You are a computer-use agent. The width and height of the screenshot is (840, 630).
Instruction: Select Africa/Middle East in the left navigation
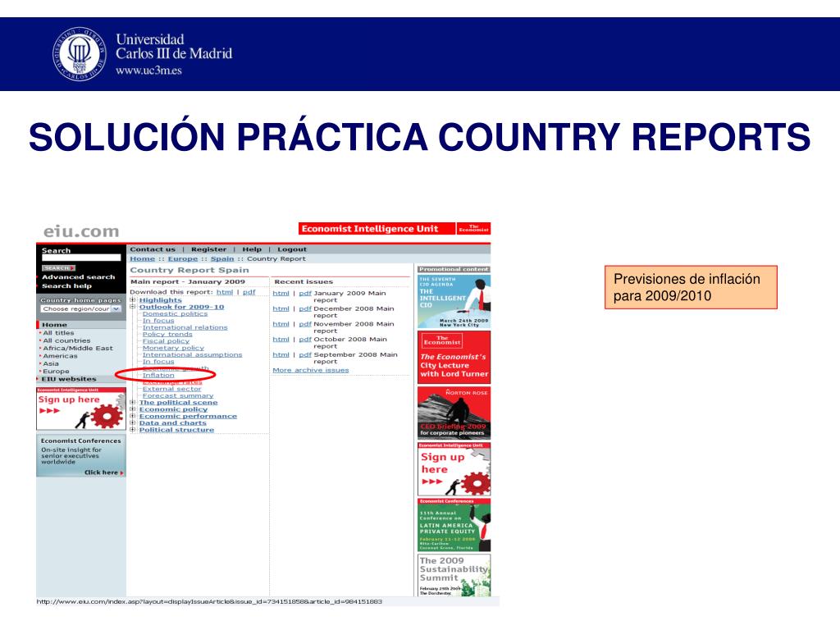point(78,348)
